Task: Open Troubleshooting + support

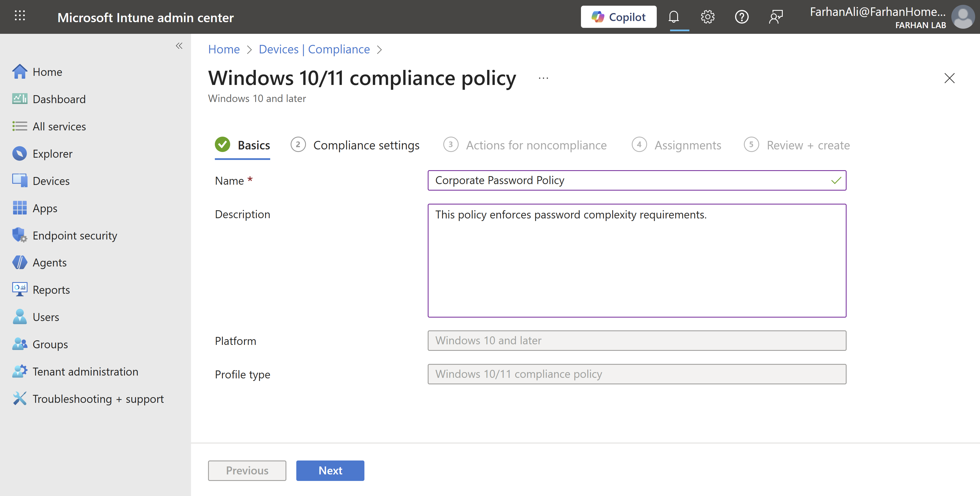Action: [x=98, y=399]
